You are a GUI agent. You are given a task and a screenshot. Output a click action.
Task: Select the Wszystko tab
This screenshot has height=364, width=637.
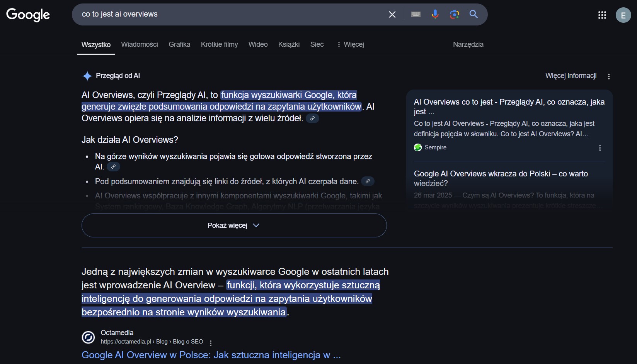pyautogui.click(x=96, y=45)
